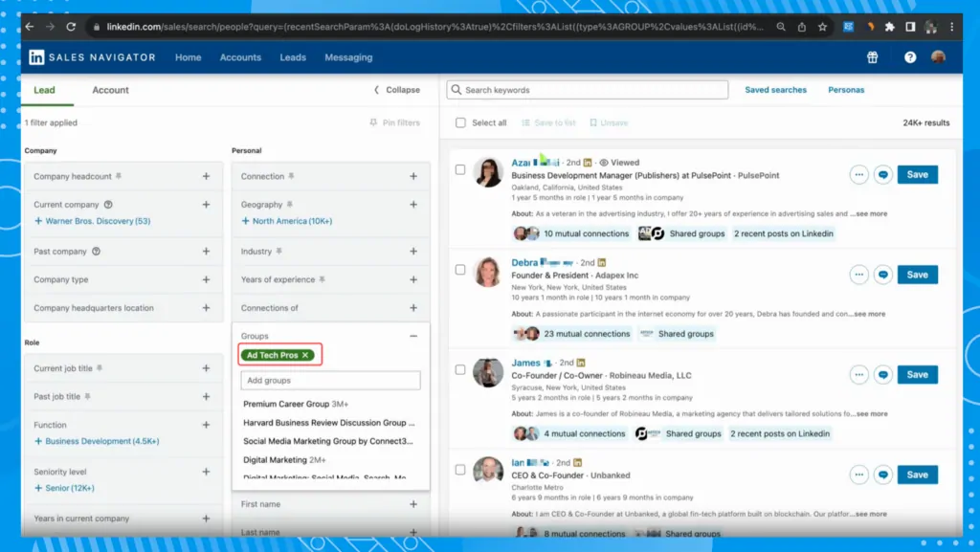Image resolution: width=980 pixels, height=552 pixels.
Task: Expand Company headcount filter
Action: pyautogui.click(x=207, y=177)
